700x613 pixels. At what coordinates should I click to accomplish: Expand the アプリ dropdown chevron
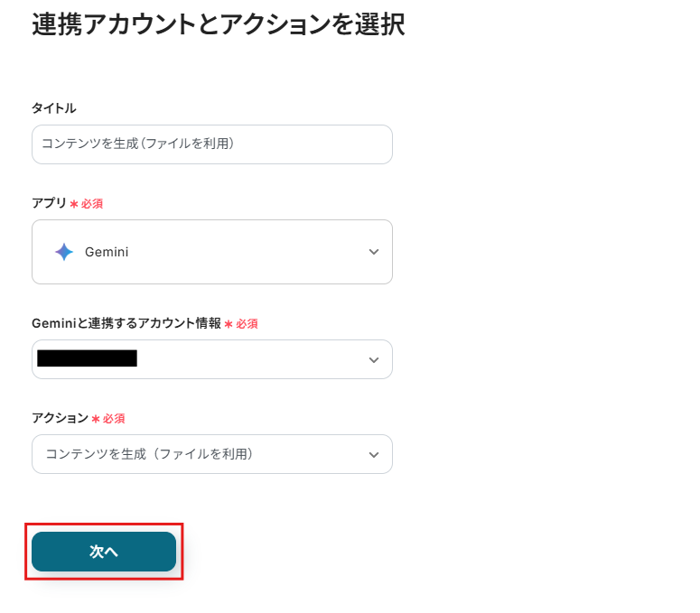pos(374,252)
